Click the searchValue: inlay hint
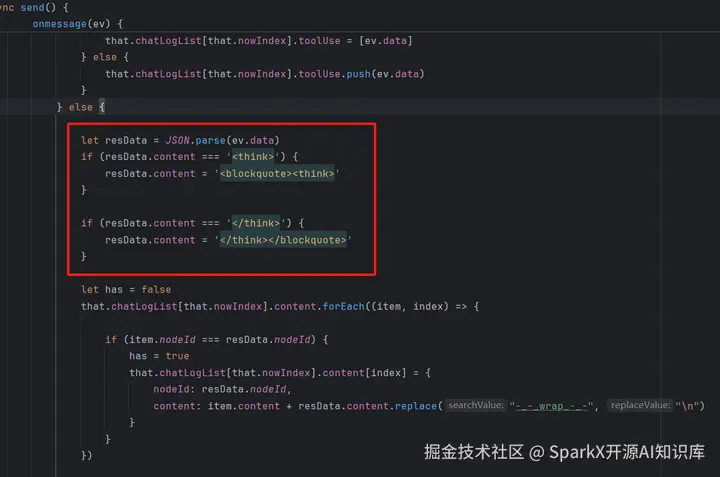720x477 pixels. [476, 405]
